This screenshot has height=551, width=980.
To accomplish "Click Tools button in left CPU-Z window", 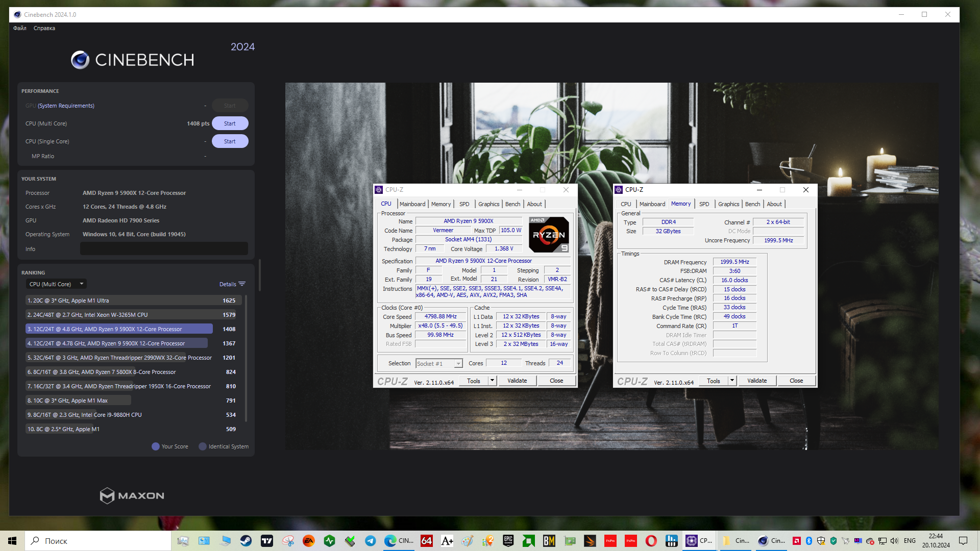I will pyautogui.click(x=474, y=381).
